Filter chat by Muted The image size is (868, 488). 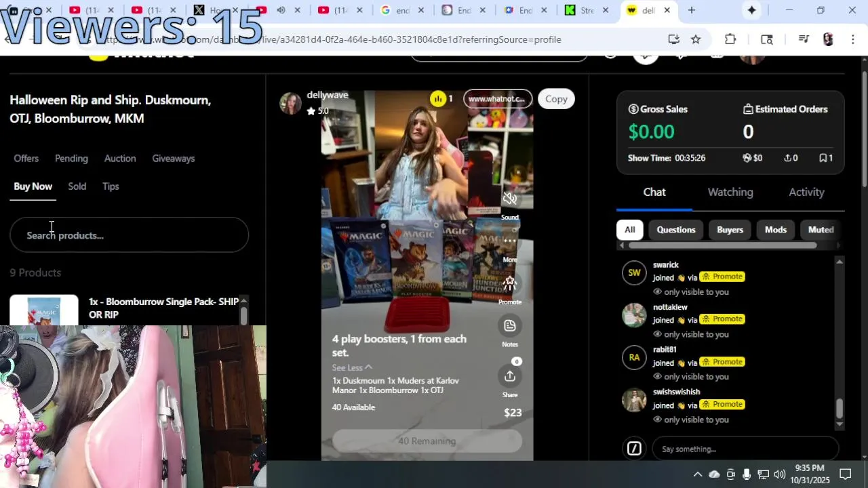(819, 230)
